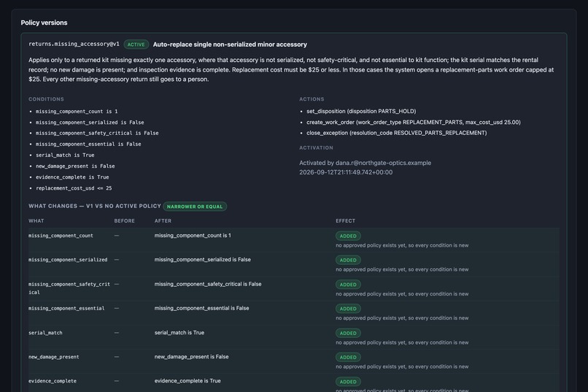Click missing_component_serialized in the WHAT column
The image size is (588, 392).
(x=68, y=260)
